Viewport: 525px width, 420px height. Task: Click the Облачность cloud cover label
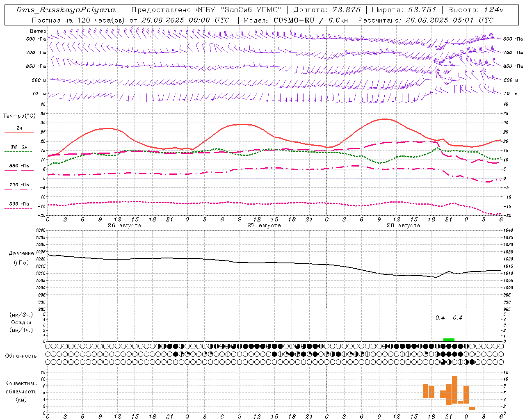[x=21, y=356]
